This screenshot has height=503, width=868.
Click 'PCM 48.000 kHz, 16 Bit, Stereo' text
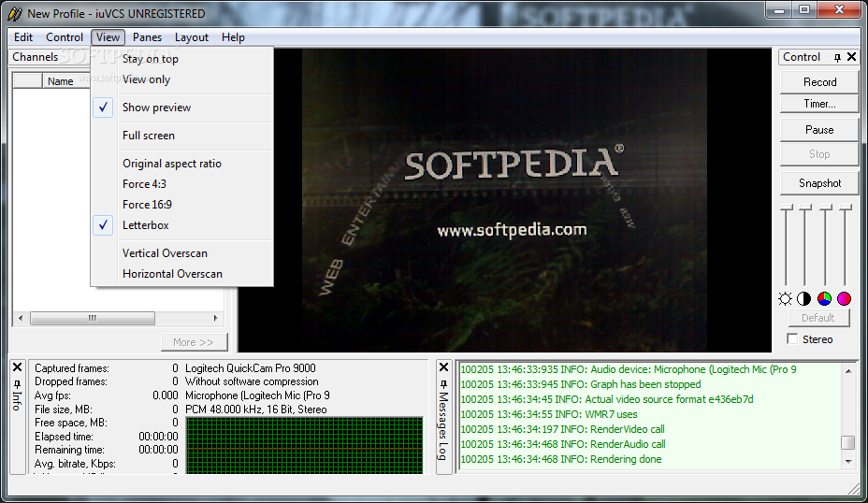point(255,410)
